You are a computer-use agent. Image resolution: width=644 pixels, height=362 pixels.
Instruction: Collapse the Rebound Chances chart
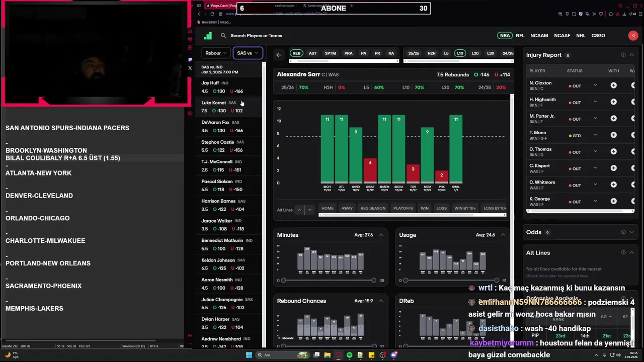click(x=381, y=301)
